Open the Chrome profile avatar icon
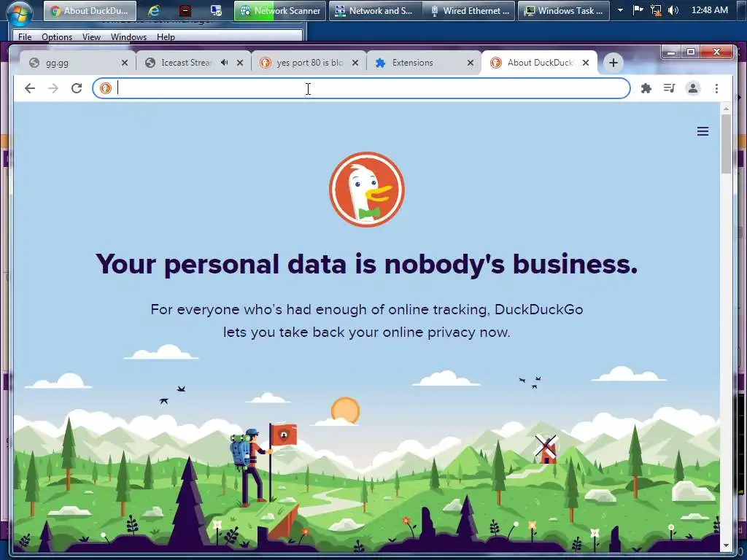This screenshot has height=560, width=747. 693,88
